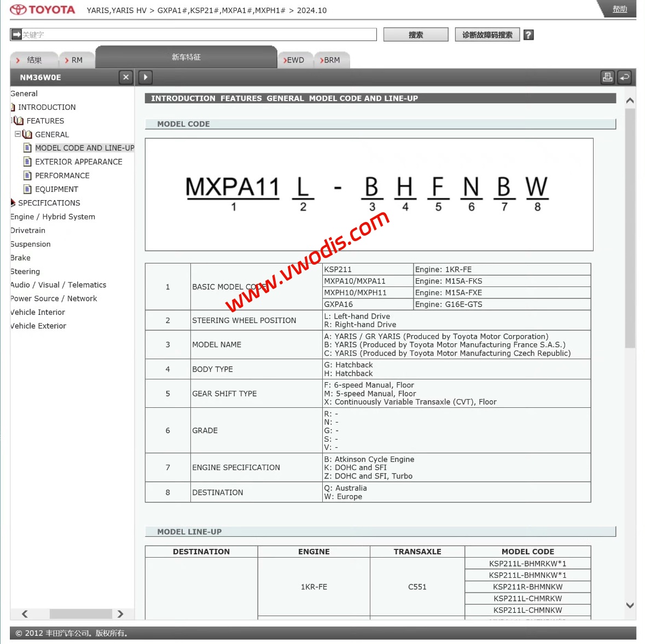Switch to the EWD tab
This screenshot has height=644, width=645.
[295, 60]
